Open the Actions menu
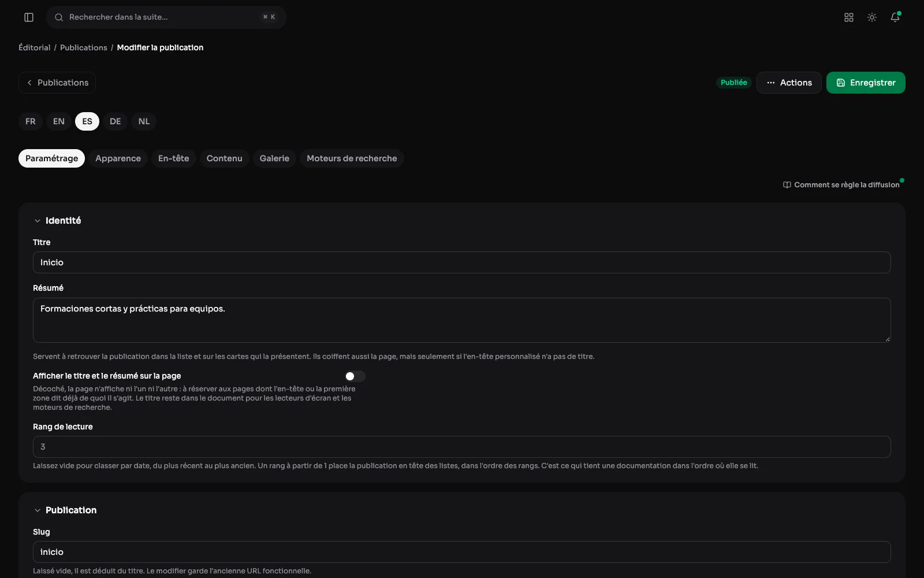The height and width of the screenshot is (578, 924). click(789, 83)
